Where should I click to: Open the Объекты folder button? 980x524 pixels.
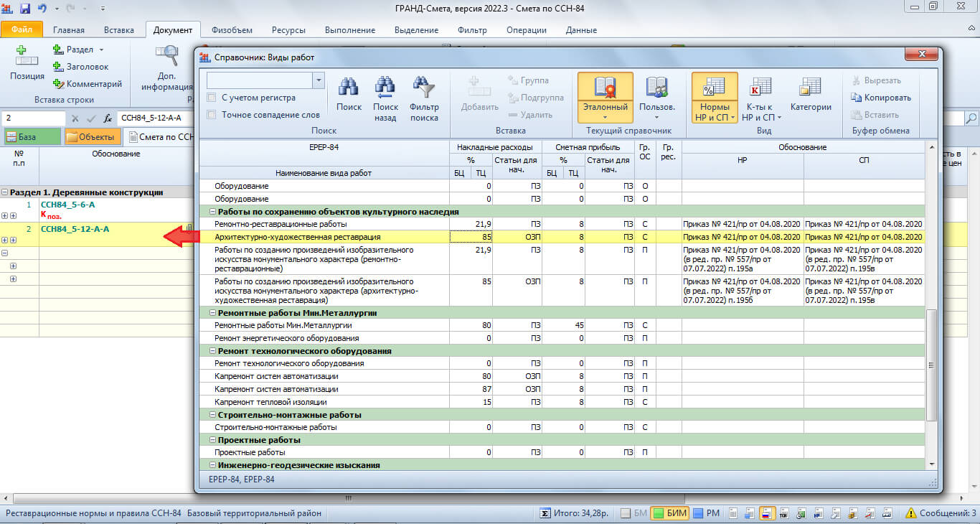[x=93, y=136]
